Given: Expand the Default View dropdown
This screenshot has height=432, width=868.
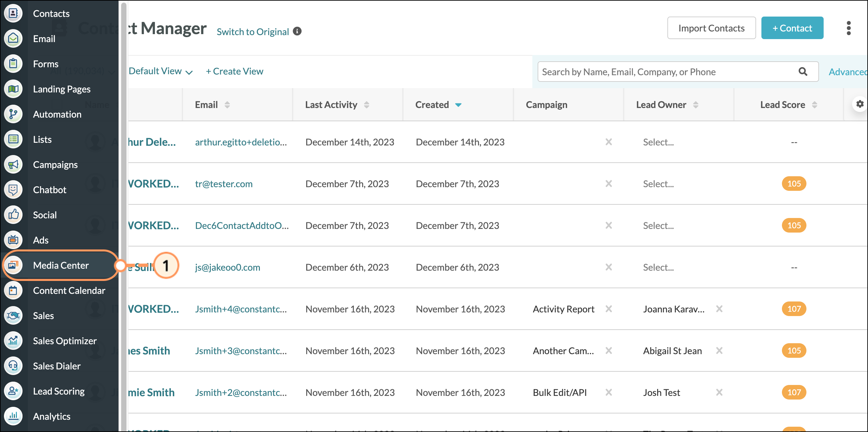Looking at the screenshot, I should 160,71.
